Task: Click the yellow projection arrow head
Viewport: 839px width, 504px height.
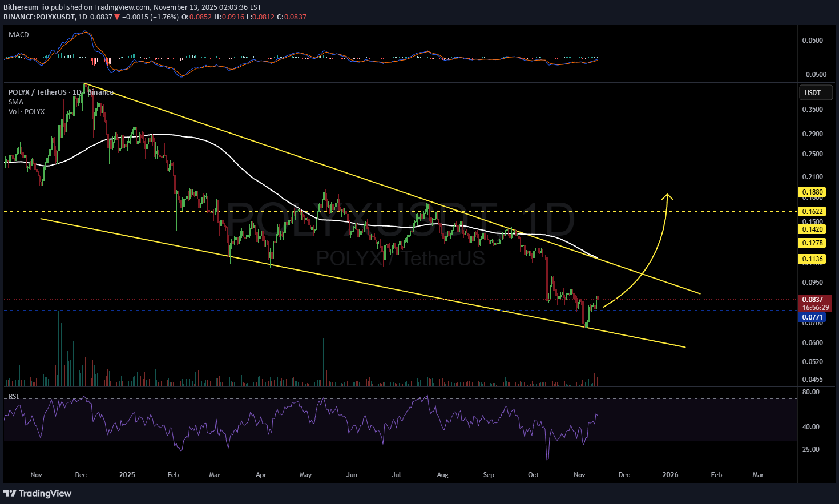Action: 667,197
